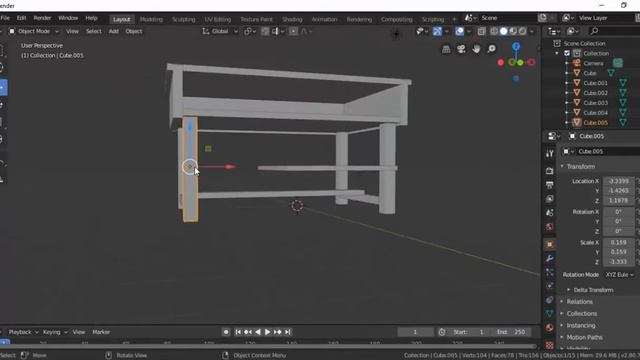Switch to the Modeling workspace tab
The width and height of the screenshot is (640, 360).
point(151,19)
